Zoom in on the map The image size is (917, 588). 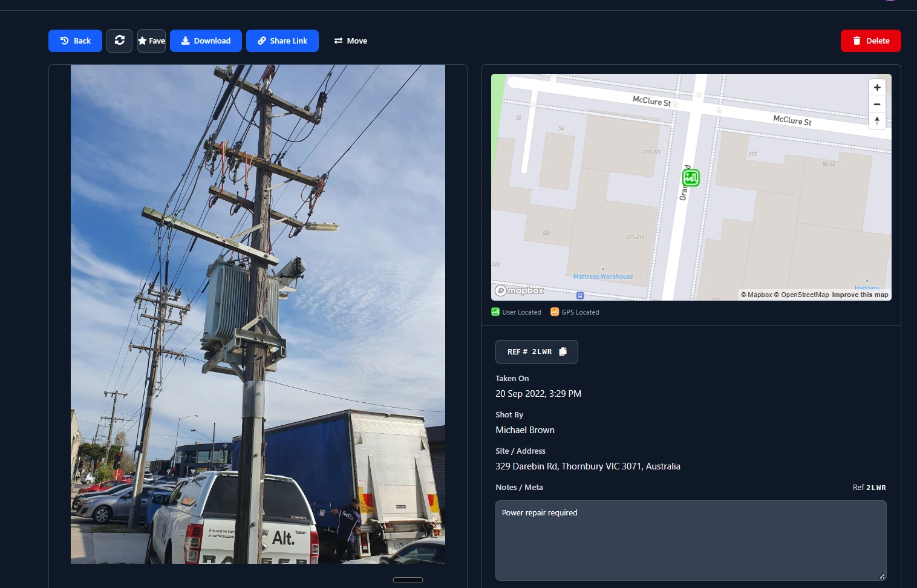[877, 87]
